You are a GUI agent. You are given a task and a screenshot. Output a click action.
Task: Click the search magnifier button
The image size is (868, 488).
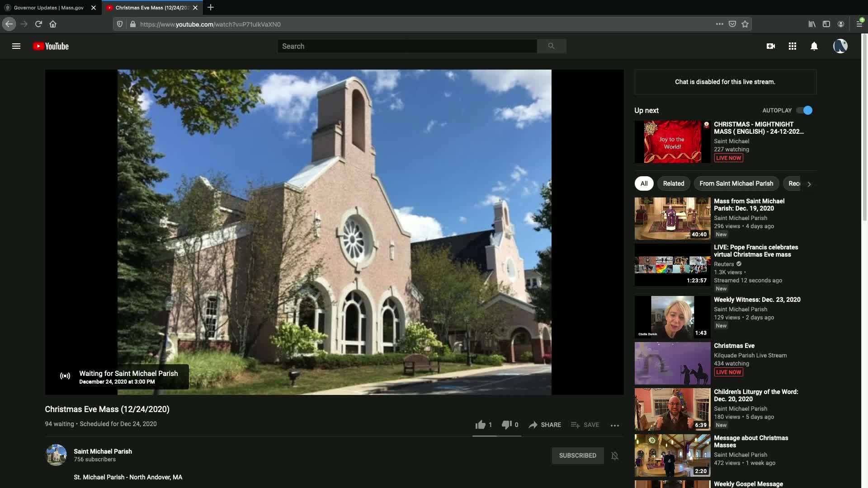pyautogui.click(x=552, y=46)
